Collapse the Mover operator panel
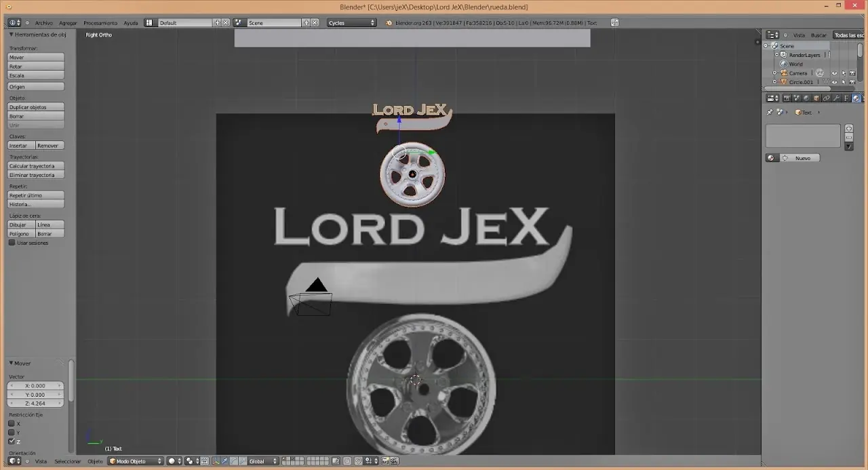Image resolution: width=868 pixels, height=470 pixels. coord(11,364)
